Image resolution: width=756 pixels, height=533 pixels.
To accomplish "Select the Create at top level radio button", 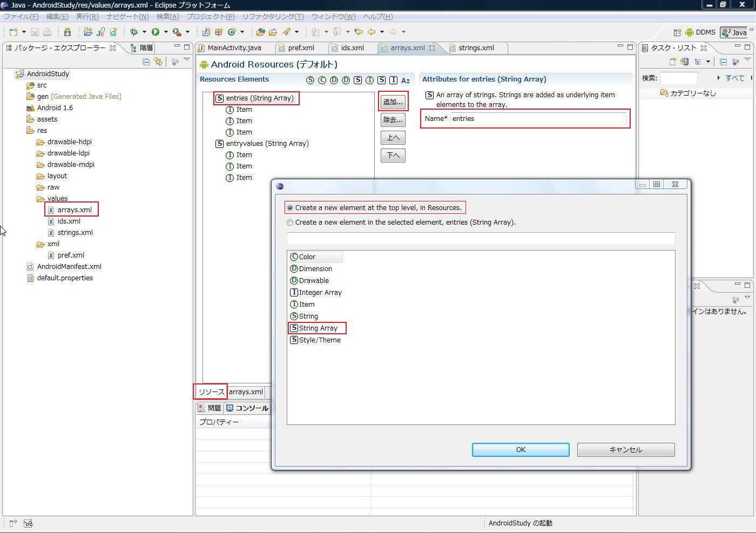I will click(290, 208).
